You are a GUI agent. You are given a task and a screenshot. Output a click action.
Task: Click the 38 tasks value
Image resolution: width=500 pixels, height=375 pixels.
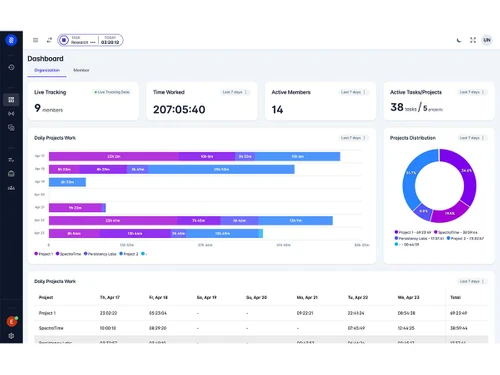click(x=403, y=107)
